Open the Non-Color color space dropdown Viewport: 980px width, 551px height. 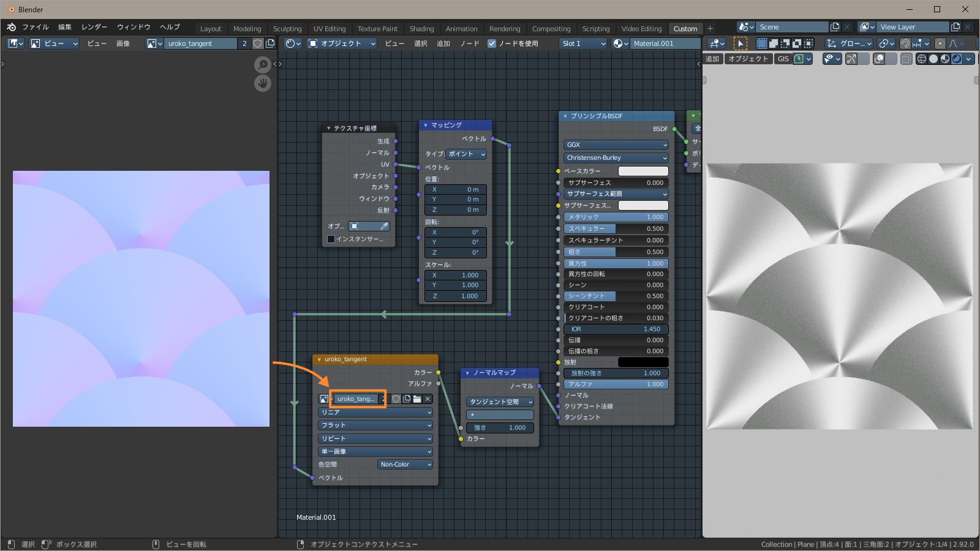[405, 465]
